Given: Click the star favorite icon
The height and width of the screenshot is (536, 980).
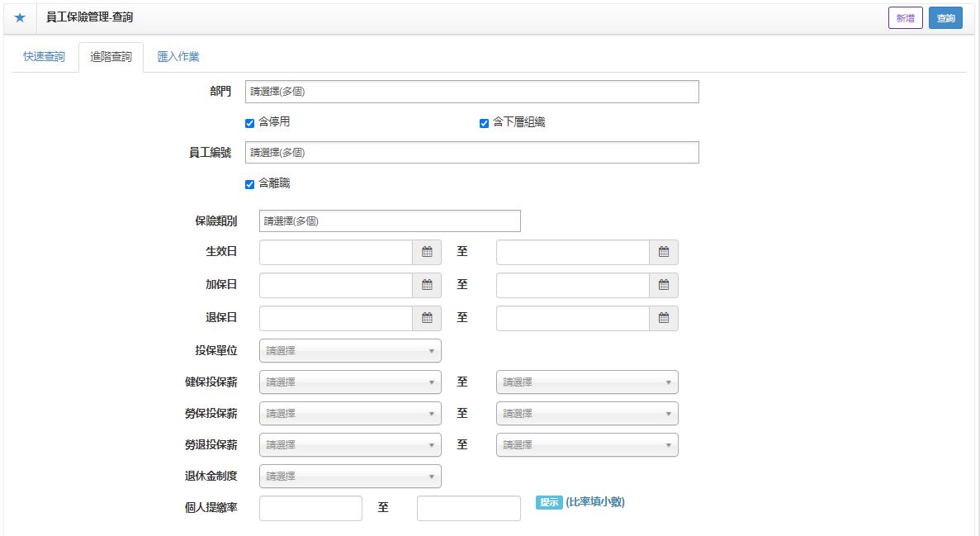Looking at the screenshot, I should pos(20,17).
